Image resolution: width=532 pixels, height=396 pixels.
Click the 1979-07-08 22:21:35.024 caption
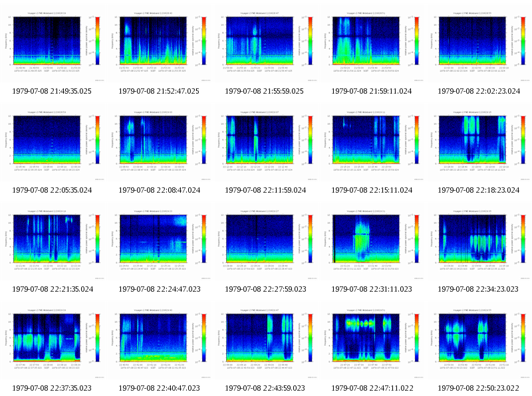tap(53, 289)
